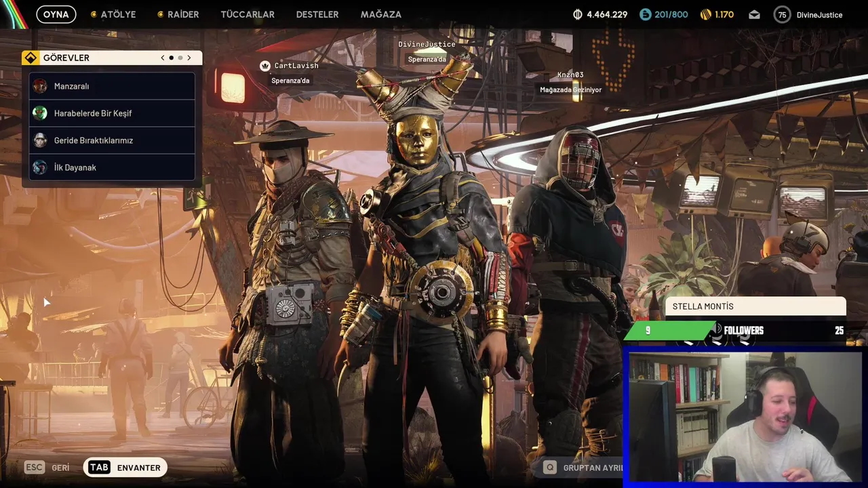Screen dimensions: 868x488
Task: Open the DivineJustice profile name
Action: pos(819,14)
